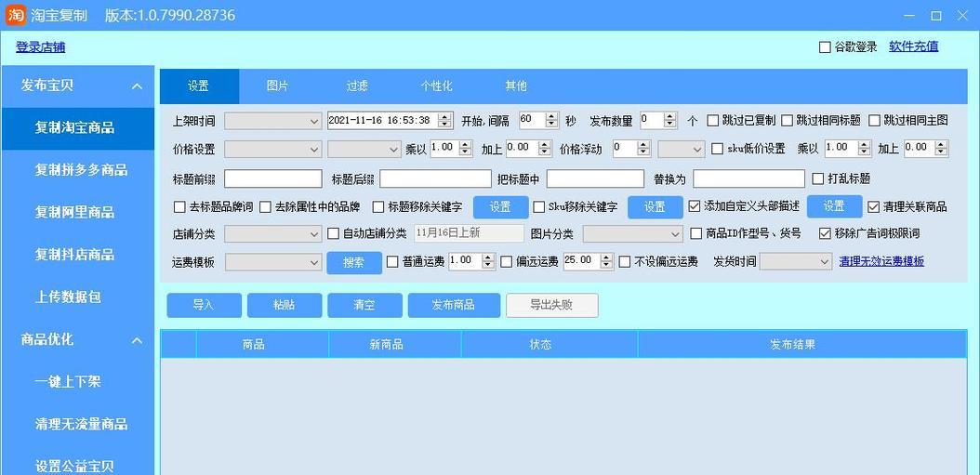Open 复制阿里商品 in sidebar

pyautogui.click(x=77, y=213)
